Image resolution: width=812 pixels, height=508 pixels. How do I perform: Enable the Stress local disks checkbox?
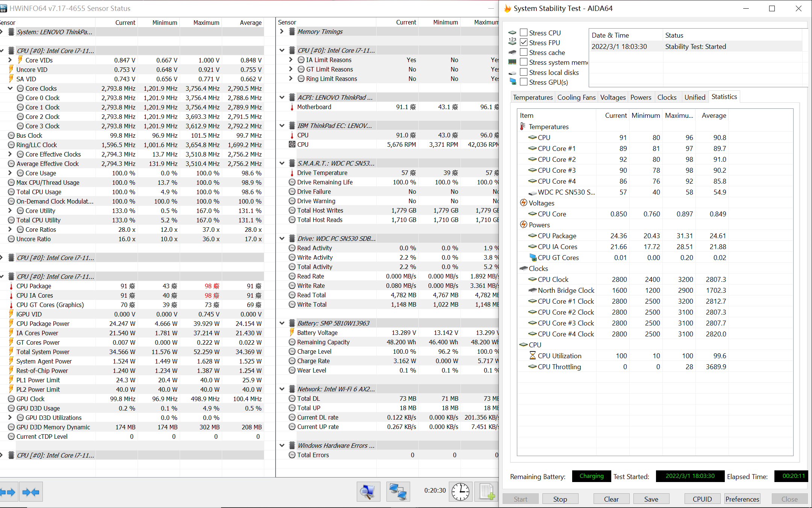point(524,72)
